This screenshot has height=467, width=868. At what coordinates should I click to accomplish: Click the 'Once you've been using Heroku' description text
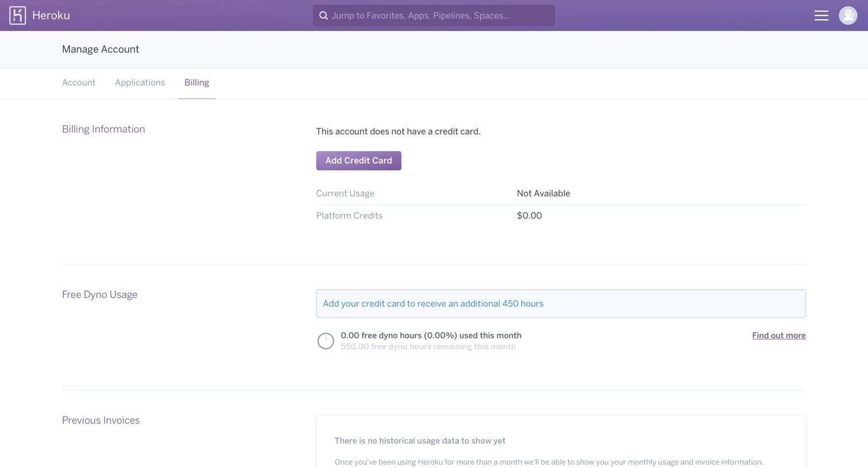click(549, 462)
